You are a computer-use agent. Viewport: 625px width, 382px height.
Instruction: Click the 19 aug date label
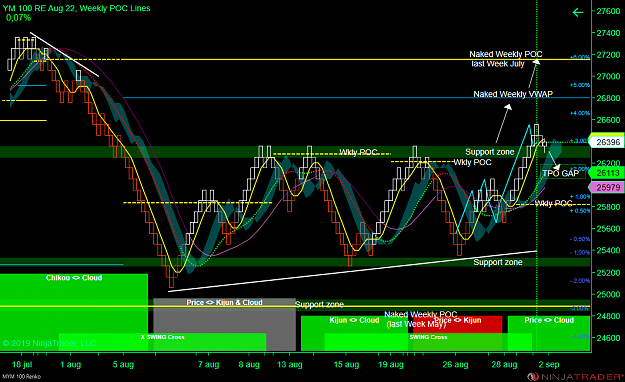click(391, 364)
